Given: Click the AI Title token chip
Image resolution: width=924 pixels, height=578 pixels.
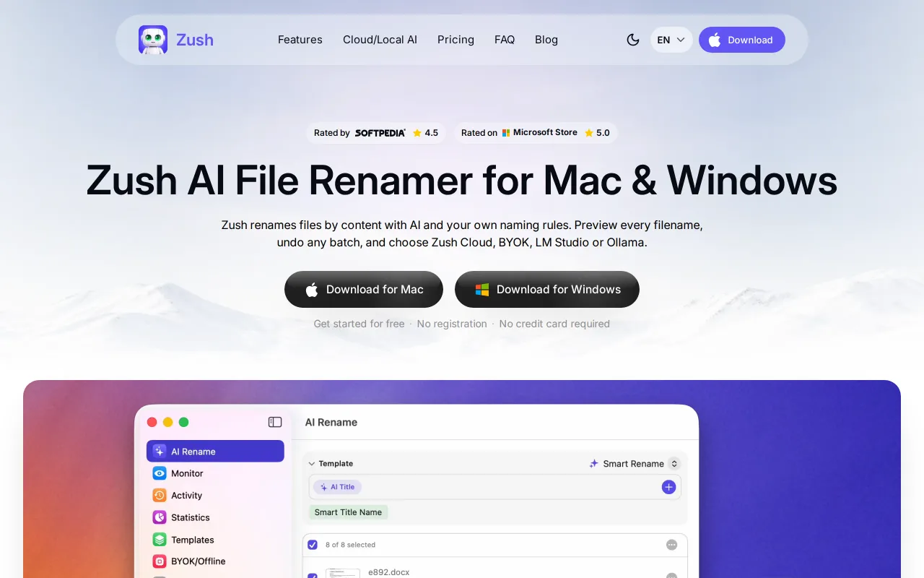Looking at the screenshot, I should (337, 487).
